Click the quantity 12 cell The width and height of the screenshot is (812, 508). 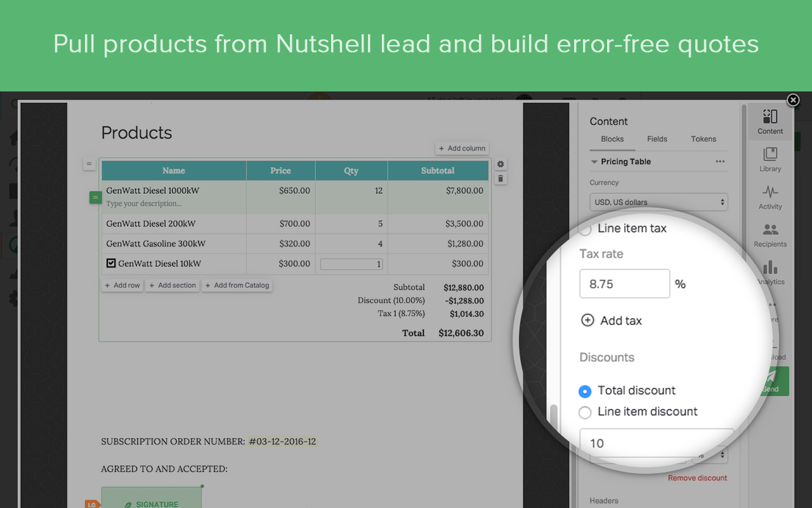378,190
